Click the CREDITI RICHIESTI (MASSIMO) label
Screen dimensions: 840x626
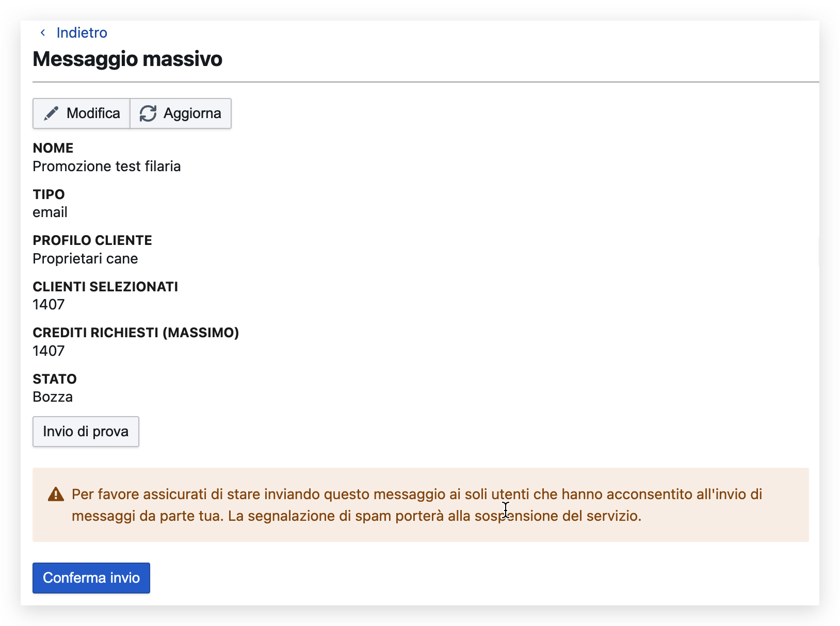(x=136, y=333)
